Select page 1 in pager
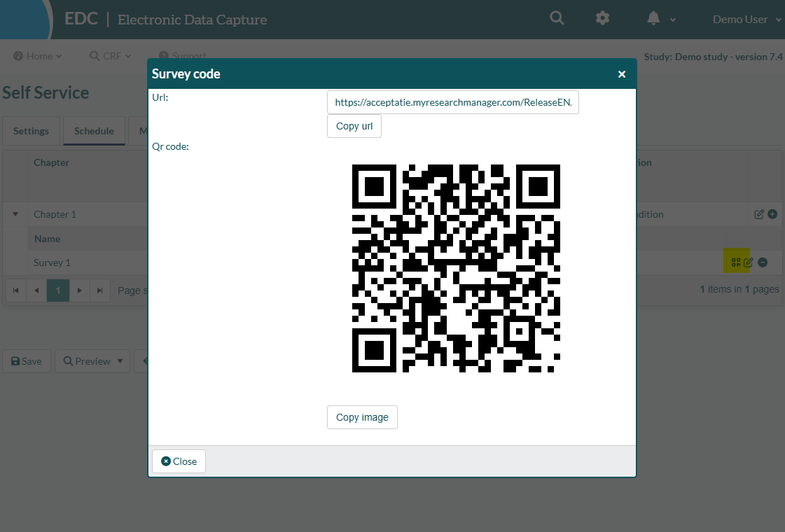The image size is (785, 532). click(57, 290)
